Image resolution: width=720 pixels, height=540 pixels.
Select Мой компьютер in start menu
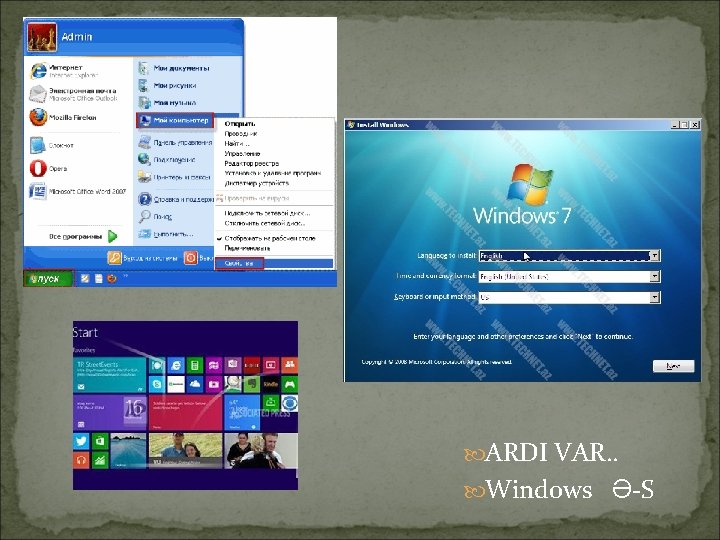coord(175,120)
